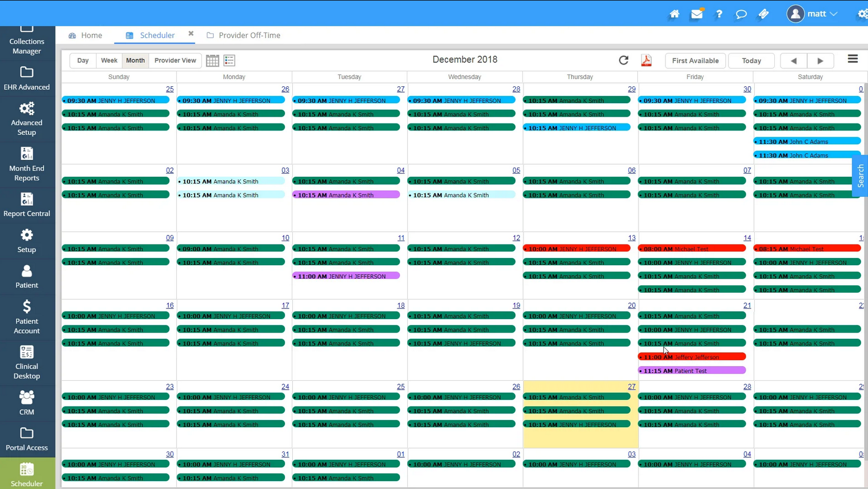Open 10:15 AM JENNY H JEFFERSON Dec 19
Screen dimensions: 868x489
coord(461,343)
